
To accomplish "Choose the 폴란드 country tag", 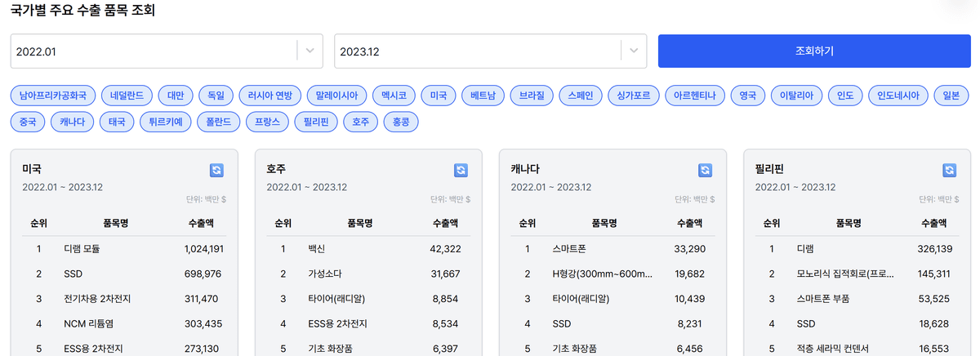I will 220,122.
